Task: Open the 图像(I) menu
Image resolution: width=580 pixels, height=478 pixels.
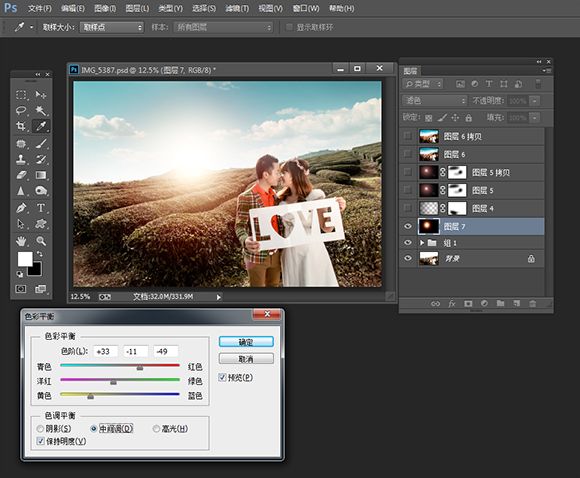Action: (x=105, y=8)
